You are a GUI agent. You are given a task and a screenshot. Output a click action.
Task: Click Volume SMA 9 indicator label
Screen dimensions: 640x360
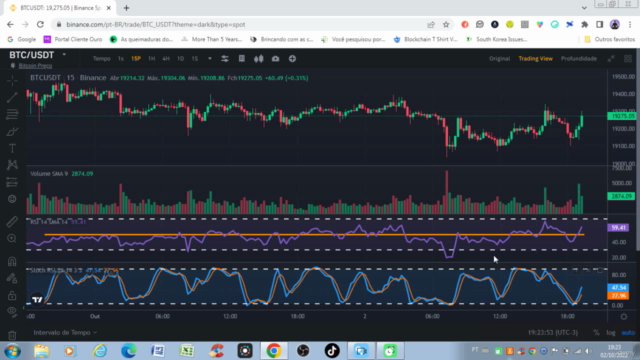(x=49, y=174)
